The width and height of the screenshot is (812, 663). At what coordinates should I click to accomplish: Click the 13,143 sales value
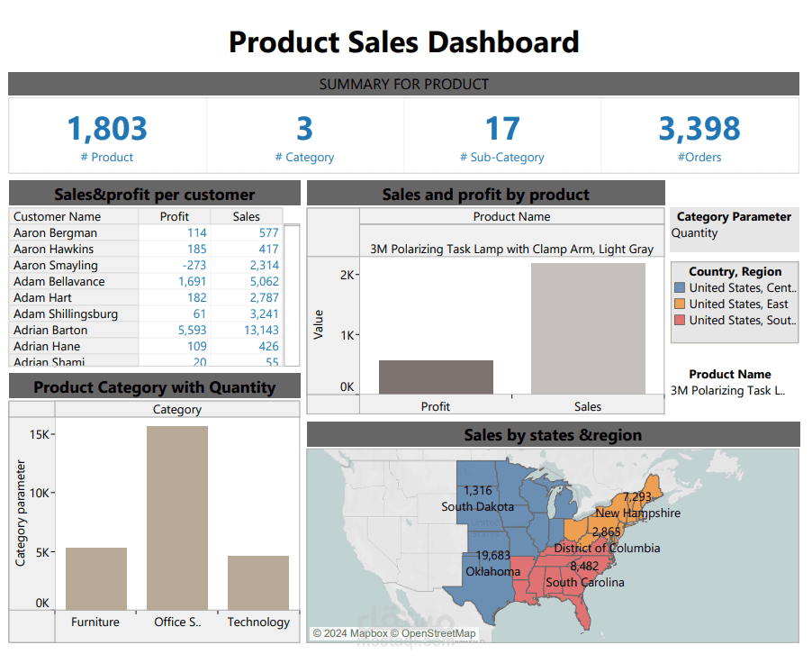point(262,331)
